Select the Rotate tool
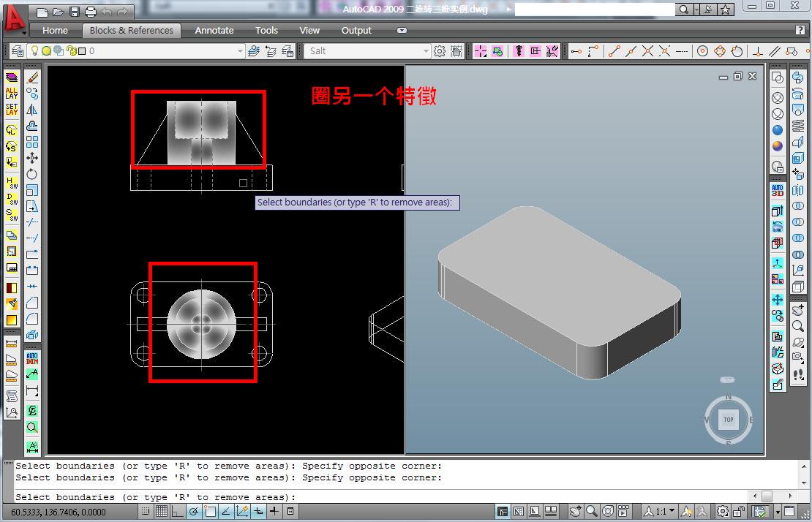This screenshot has height=522, width=812. [x=32, y=174]
